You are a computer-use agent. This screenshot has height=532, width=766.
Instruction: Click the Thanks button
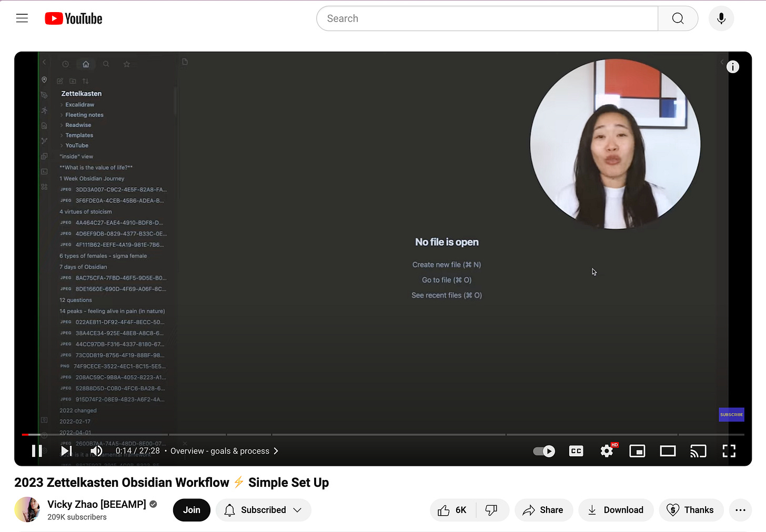(x=691, y=510)
